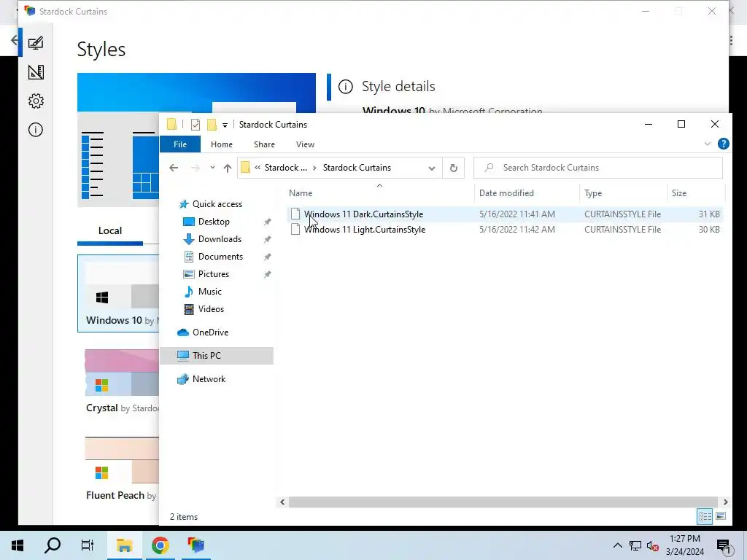Image resolution: width=747 pixels, height=560 pixels.
Task: Click the muted volume icon in tray
Action: [x=653, y=546]
